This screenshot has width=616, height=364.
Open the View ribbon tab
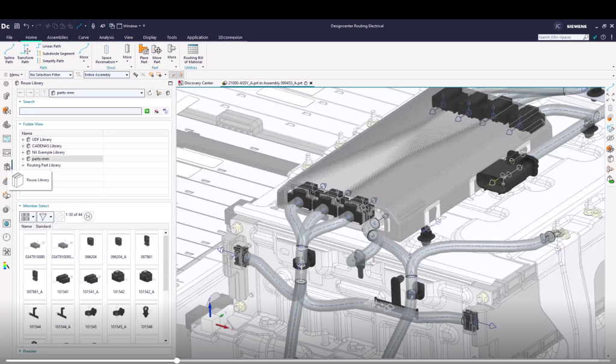[129, 37]
